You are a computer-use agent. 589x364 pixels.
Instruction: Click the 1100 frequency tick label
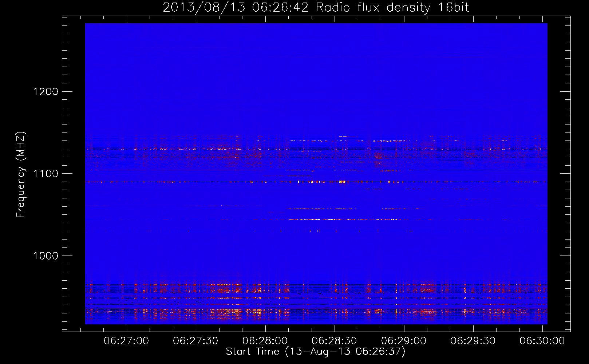click(x=46, y=174)
